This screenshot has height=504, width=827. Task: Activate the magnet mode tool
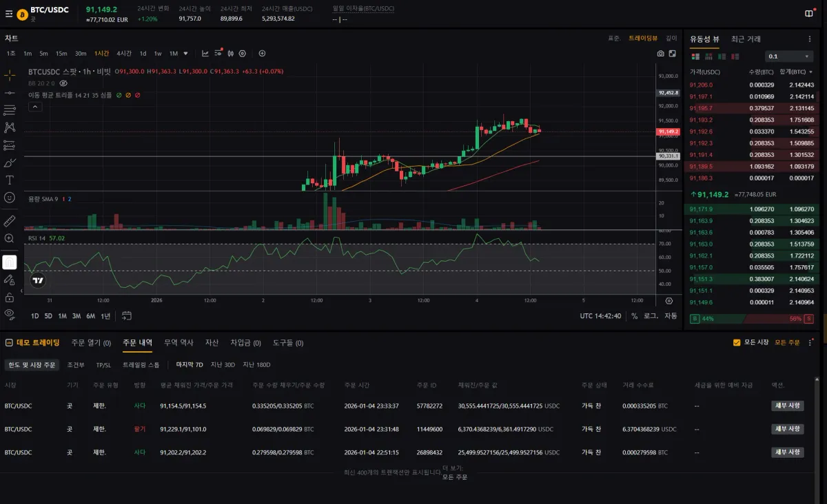click(10, 262)
